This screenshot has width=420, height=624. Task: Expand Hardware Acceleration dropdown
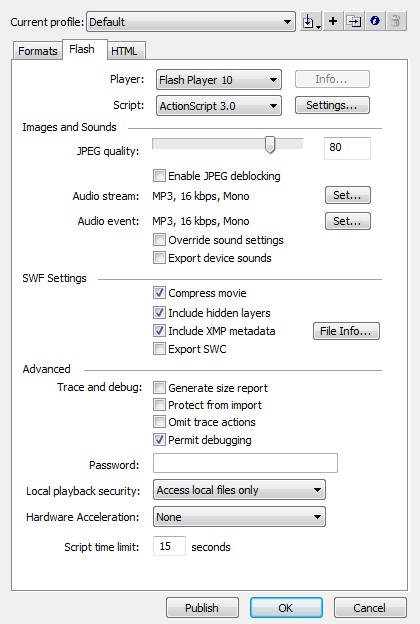point(239,517)
